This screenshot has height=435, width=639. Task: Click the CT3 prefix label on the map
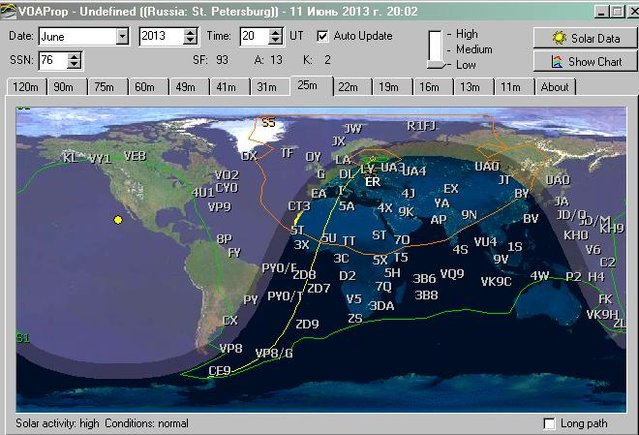[300, 206]
